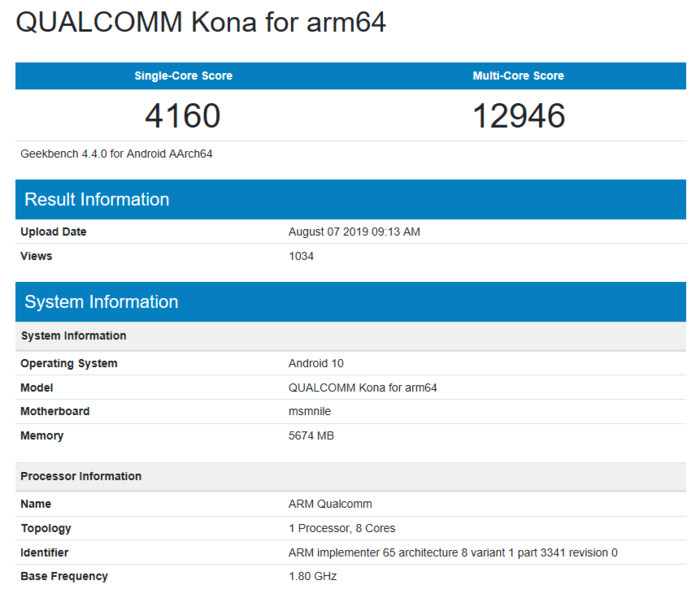Click the ARM implementer 65 identifier text
Image resolution: width=700 pixels, height=589 pixels.
point(453,552)
